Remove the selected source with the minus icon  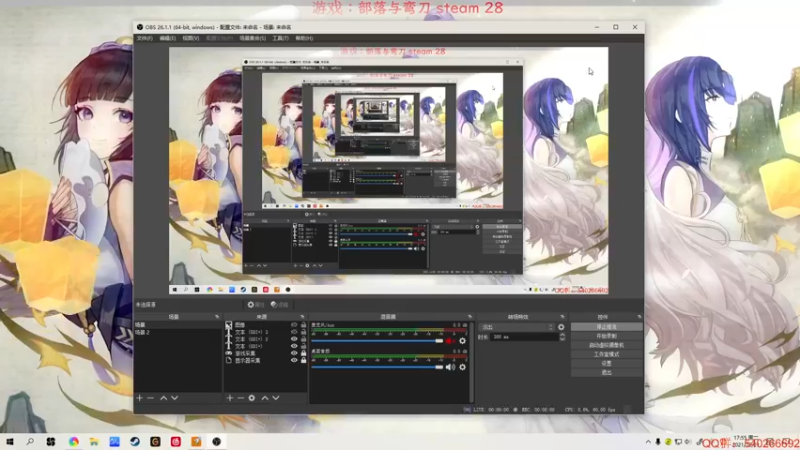(240, 397)
